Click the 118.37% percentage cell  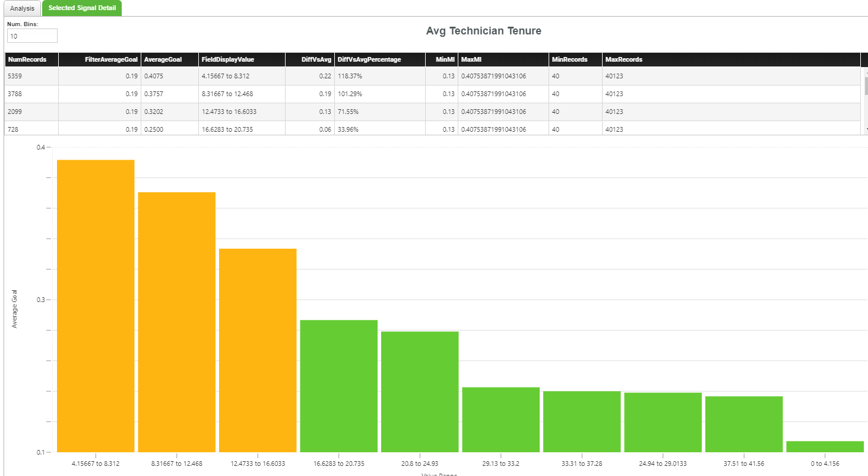pos(380,76)
